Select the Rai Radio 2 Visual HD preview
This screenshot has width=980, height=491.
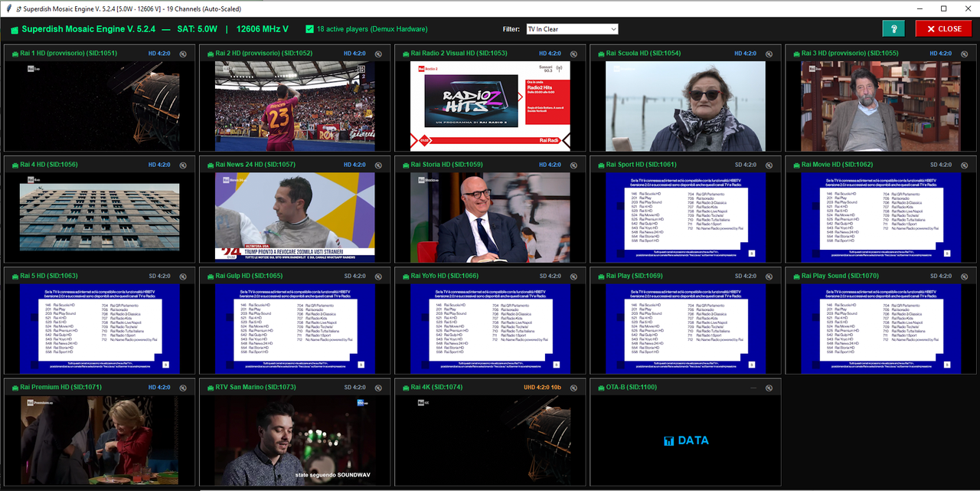[x=490, y=106]
